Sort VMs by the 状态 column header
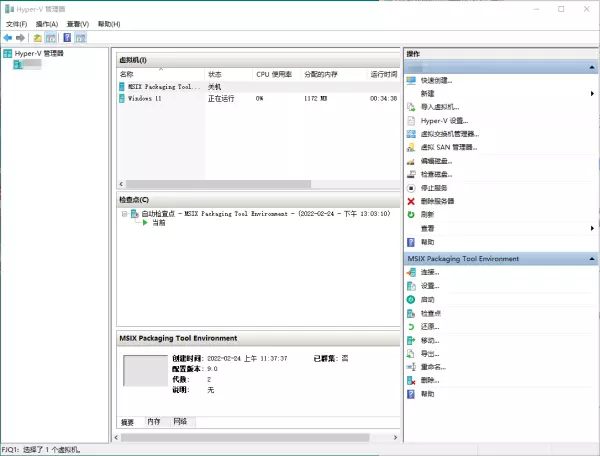The image size is (600, 456). [228, 74]
